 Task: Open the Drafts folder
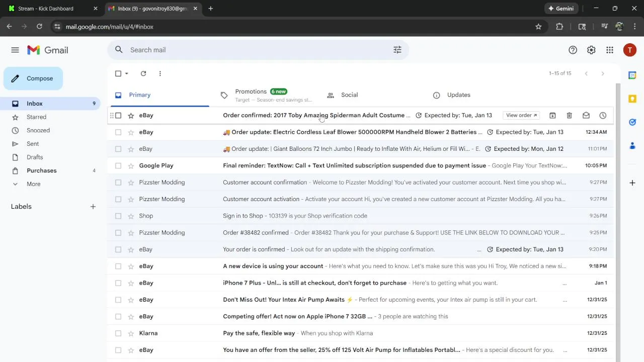click(x=50, y=157)
